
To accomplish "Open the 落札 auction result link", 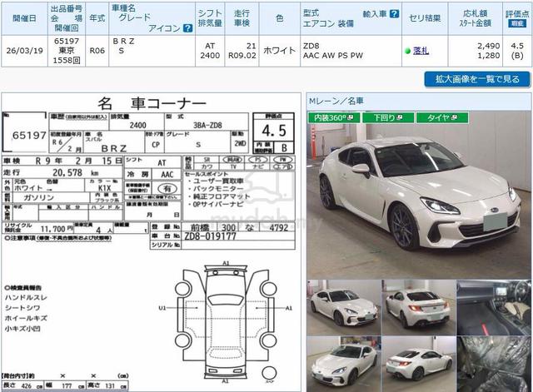I will coord(421,51).
